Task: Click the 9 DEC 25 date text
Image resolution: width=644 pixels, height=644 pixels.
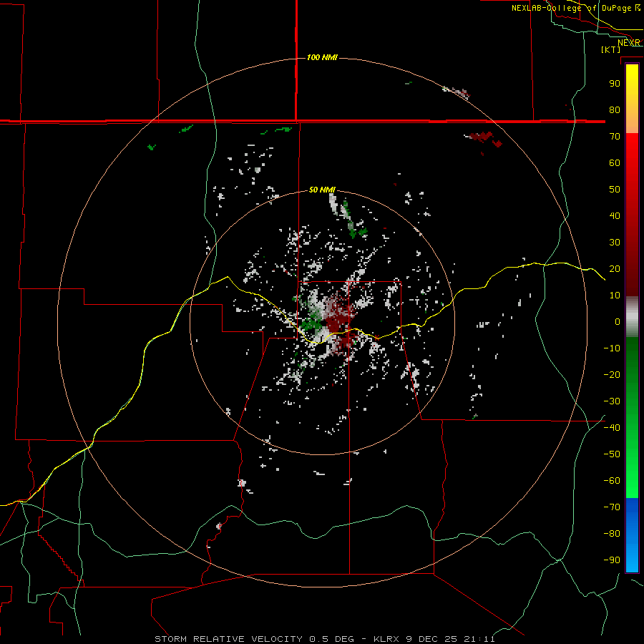Action: [431, 639]
